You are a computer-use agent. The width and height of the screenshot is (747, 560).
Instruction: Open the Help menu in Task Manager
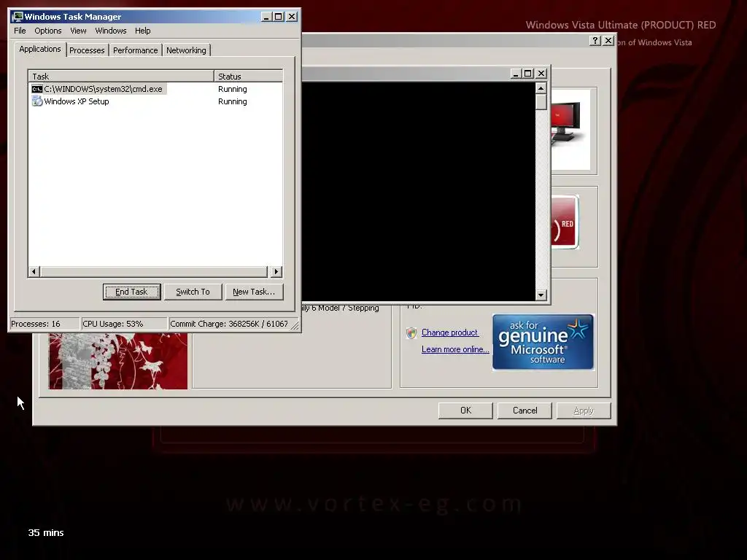pos(142,31)
